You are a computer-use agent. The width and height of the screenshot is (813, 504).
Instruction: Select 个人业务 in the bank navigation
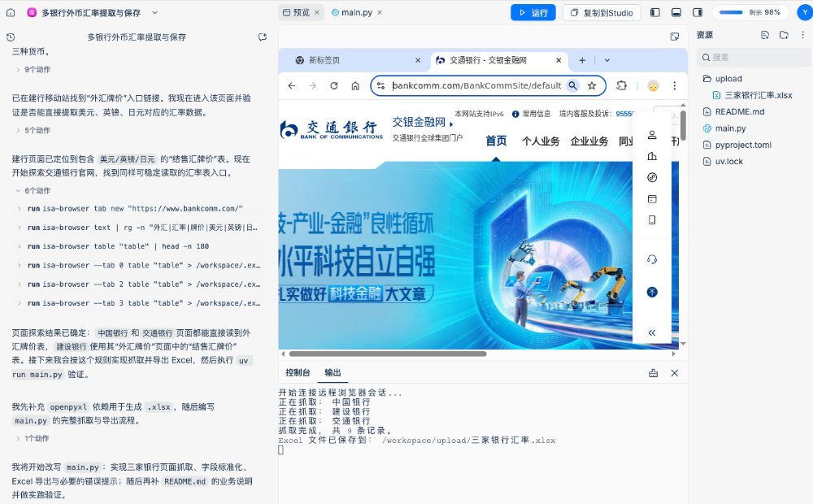pyautogui.click(x=541, y=141)
